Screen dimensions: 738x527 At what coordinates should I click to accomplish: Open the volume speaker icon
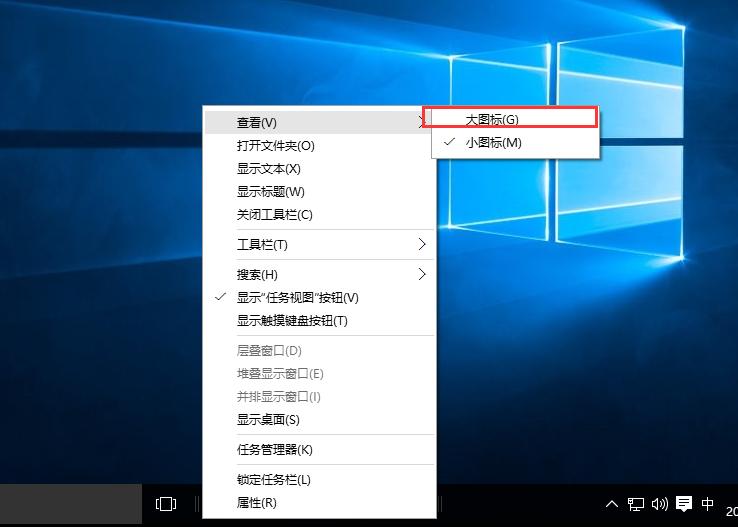point(659,504)
